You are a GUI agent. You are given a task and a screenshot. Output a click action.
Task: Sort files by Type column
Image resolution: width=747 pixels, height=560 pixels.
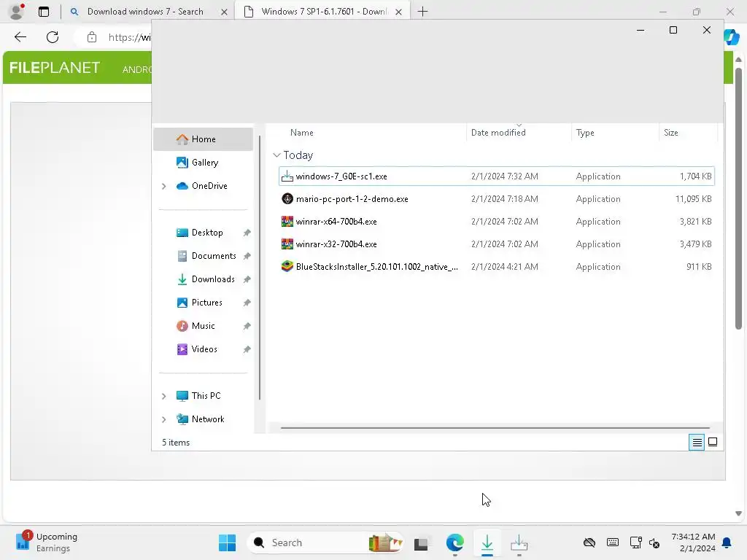coord(584,133)
